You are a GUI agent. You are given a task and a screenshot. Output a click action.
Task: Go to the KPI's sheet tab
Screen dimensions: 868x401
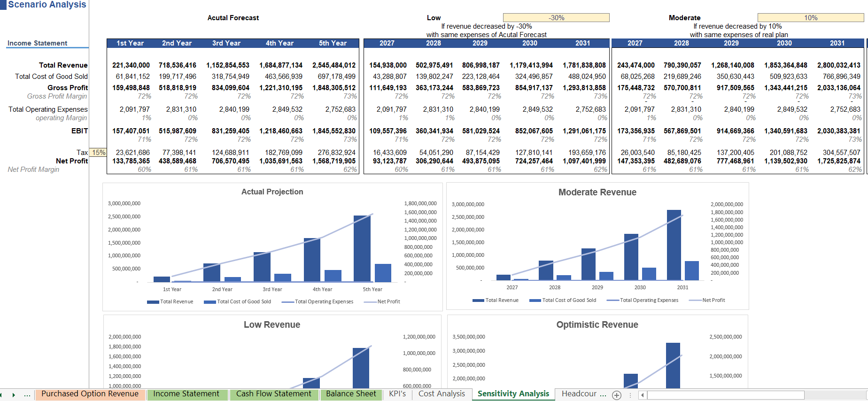point(397,394)
